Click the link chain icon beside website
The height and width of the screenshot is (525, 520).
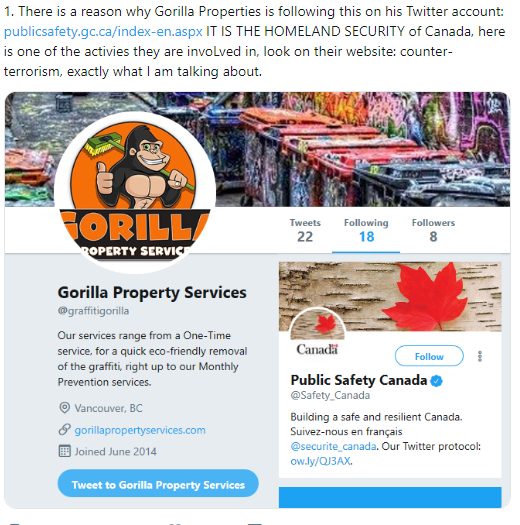65,430
